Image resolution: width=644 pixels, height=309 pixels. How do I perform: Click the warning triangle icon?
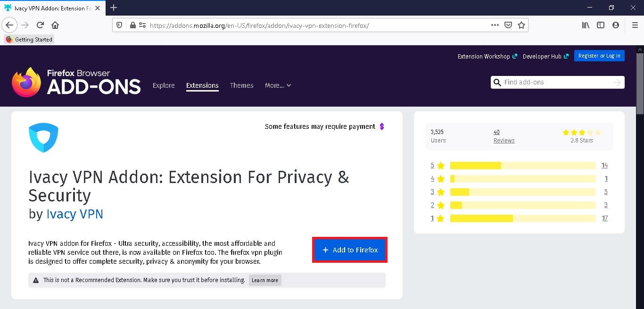[36, 280]
